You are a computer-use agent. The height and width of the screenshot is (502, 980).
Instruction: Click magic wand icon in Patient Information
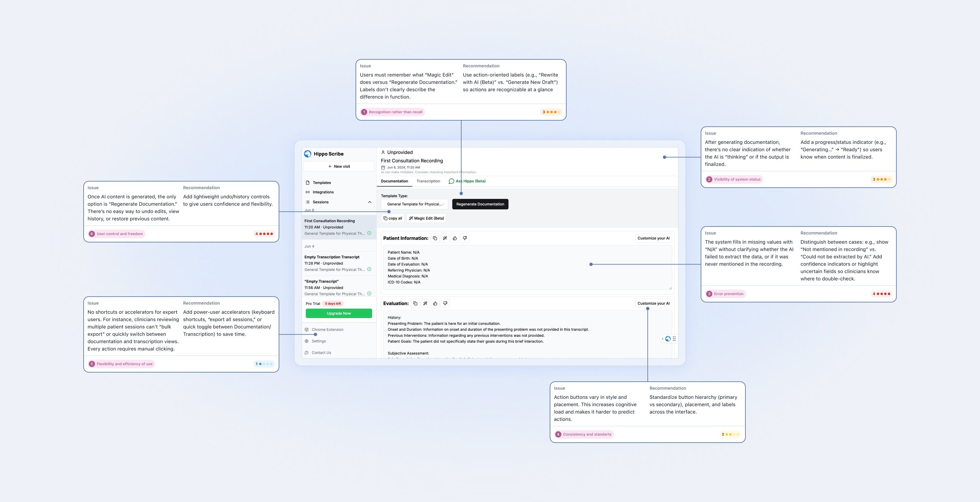[x=445, y=238]
